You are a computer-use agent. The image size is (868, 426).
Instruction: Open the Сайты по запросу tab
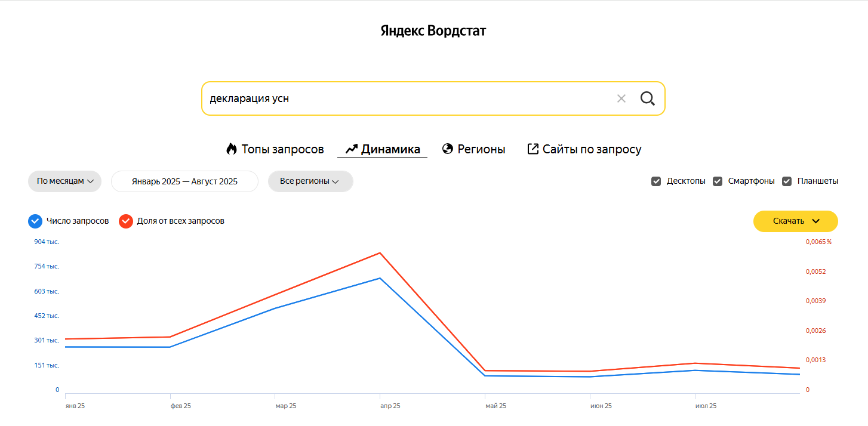tap(592, 149)
